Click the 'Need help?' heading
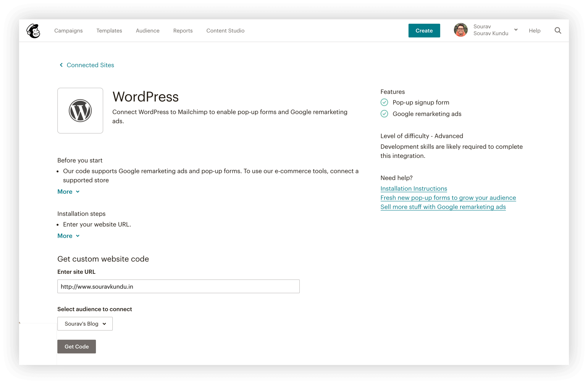 (396, 178)
